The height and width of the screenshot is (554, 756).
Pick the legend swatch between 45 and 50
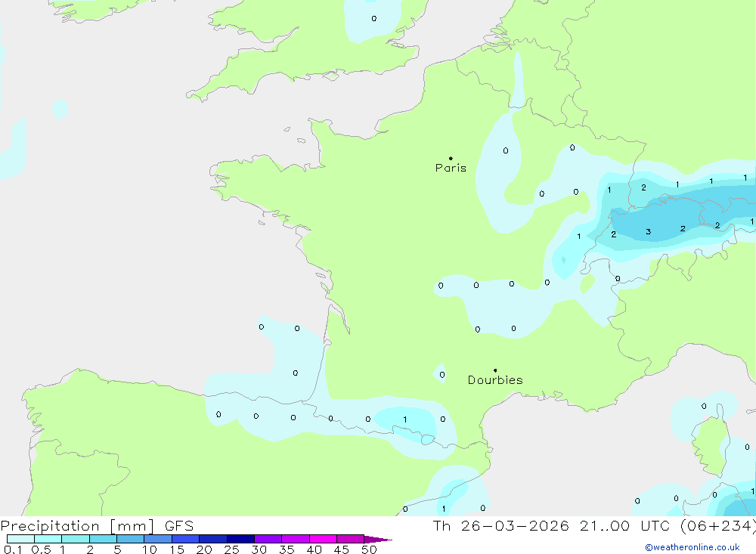[x=351, y=539]
